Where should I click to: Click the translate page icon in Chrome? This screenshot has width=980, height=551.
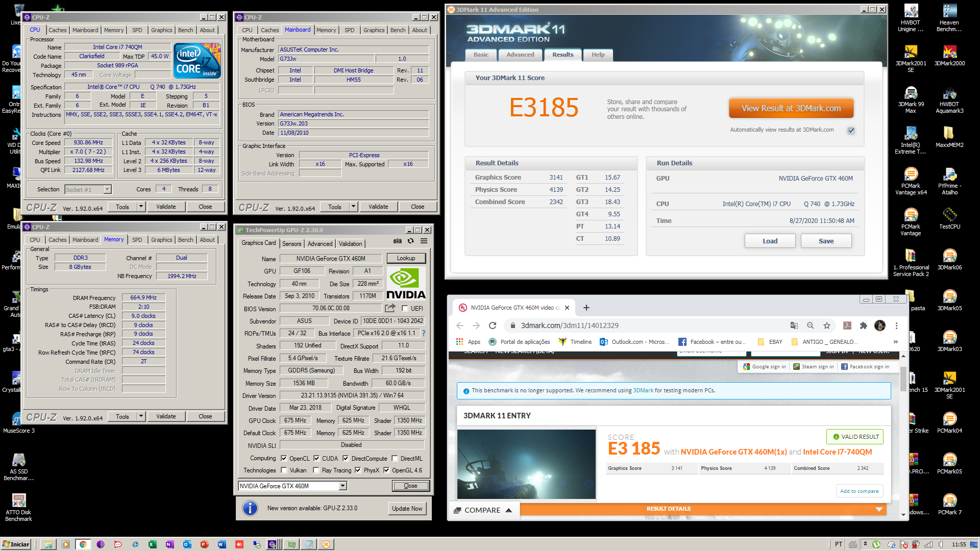794,325
